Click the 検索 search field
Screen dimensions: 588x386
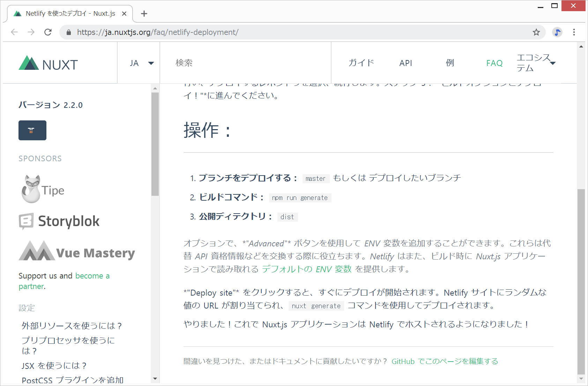point(244,63)
